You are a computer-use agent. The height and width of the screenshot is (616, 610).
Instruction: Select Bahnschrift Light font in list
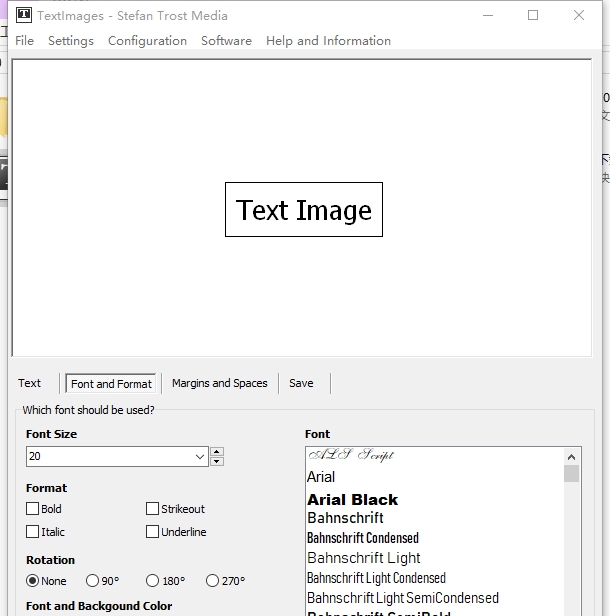(x=364, y=558)
